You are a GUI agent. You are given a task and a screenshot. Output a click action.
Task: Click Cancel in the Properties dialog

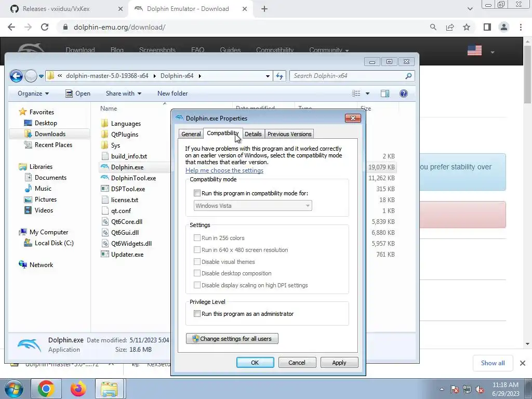297,363
